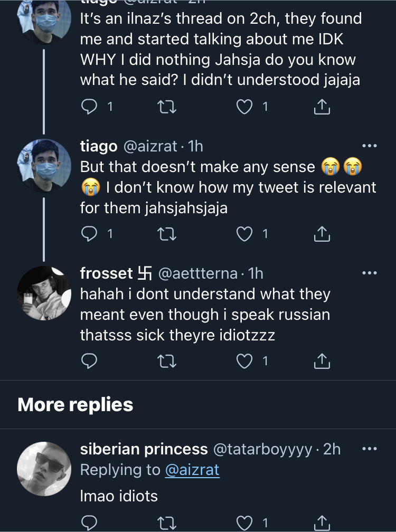Open more options for siberian princess's tweet

[369, 449]
